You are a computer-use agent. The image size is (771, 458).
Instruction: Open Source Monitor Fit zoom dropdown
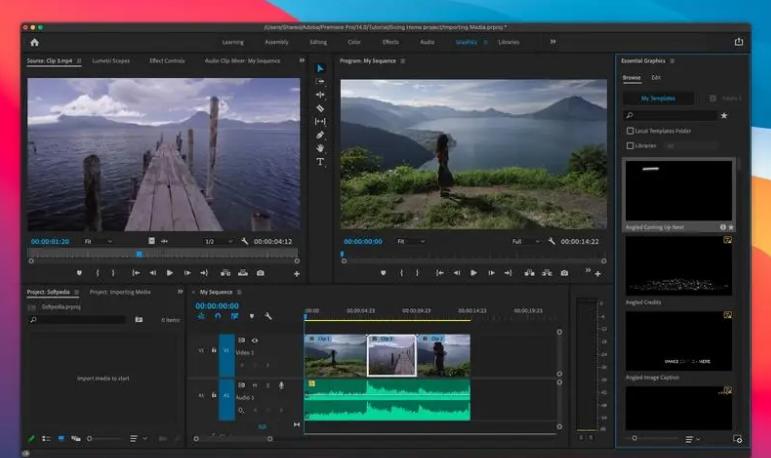click(x=95, y=242)
